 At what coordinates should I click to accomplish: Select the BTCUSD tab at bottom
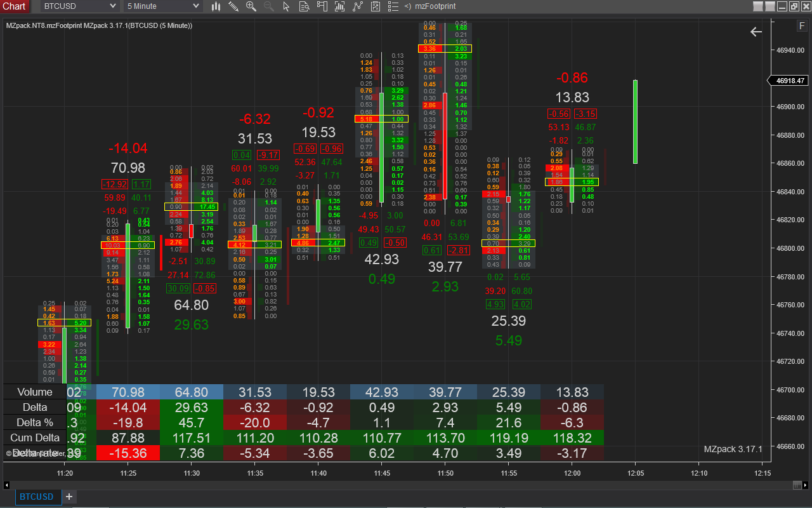36,497
